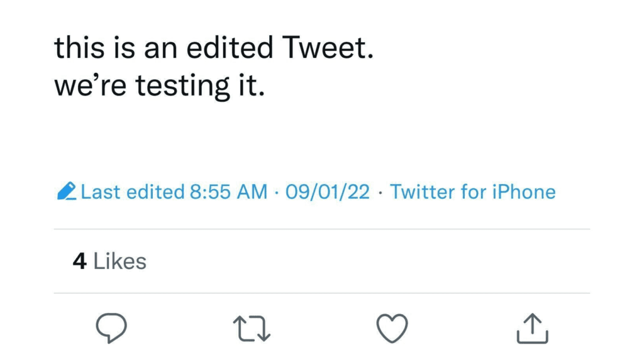Click the 09/01/22 date
The image size is (644, 362).
[x=327, y=192]
